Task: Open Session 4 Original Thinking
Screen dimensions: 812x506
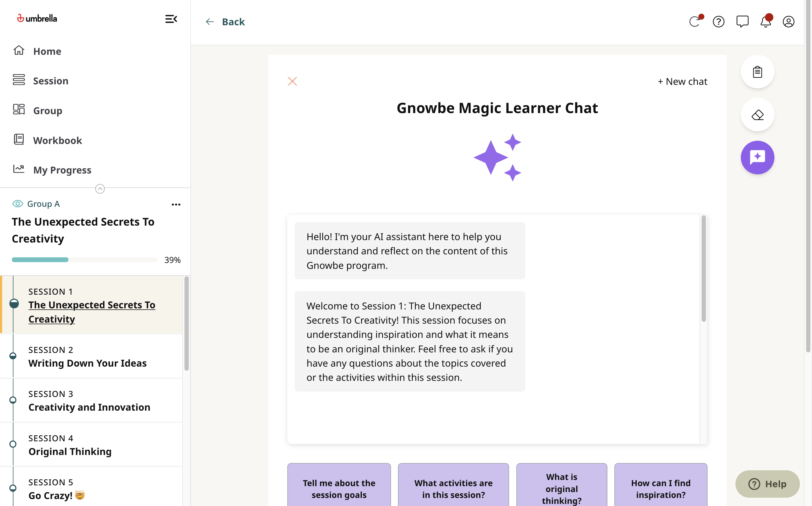Action: pyautogui.click(x=92, y=444)
